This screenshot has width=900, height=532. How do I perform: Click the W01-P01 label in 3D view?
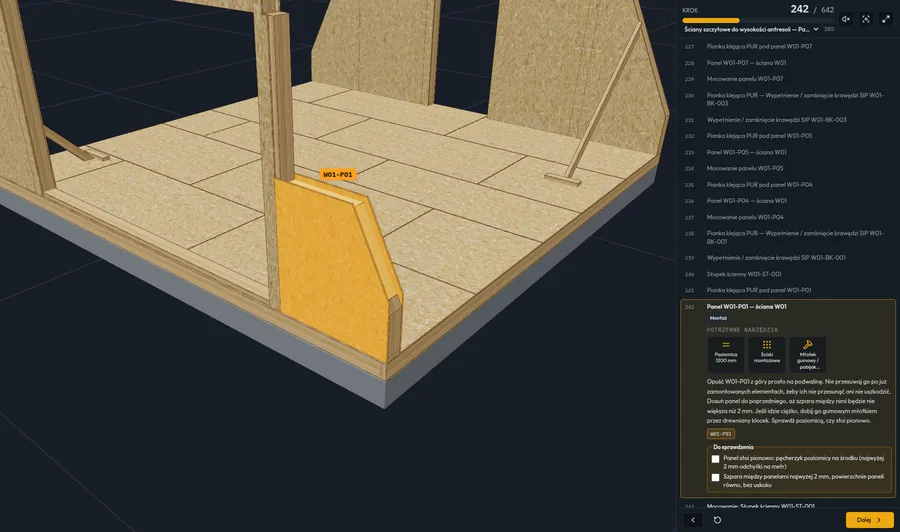coord(338,174)
